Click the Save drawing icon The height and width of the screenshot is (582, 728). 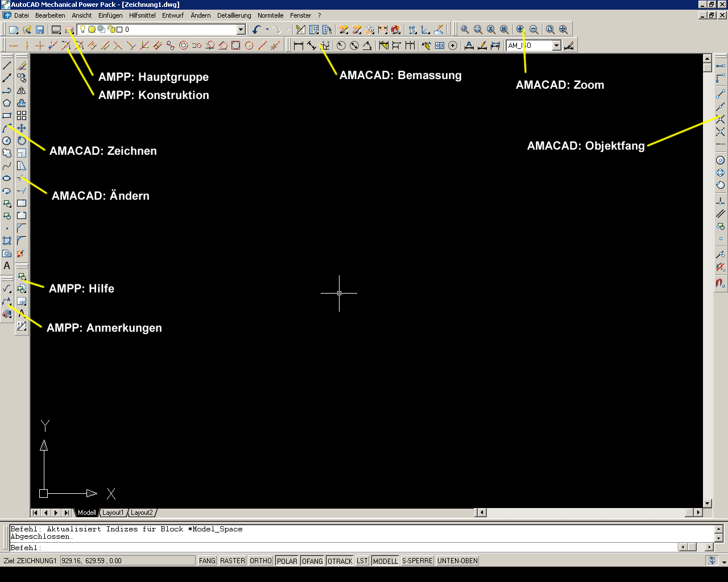[x=40, y=30]
